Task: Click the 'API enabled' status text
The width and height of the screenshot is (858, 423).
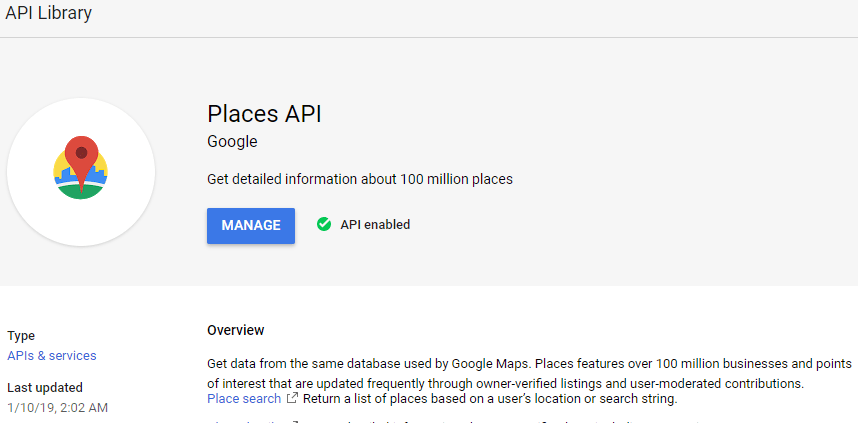Action: pos(375,225)
